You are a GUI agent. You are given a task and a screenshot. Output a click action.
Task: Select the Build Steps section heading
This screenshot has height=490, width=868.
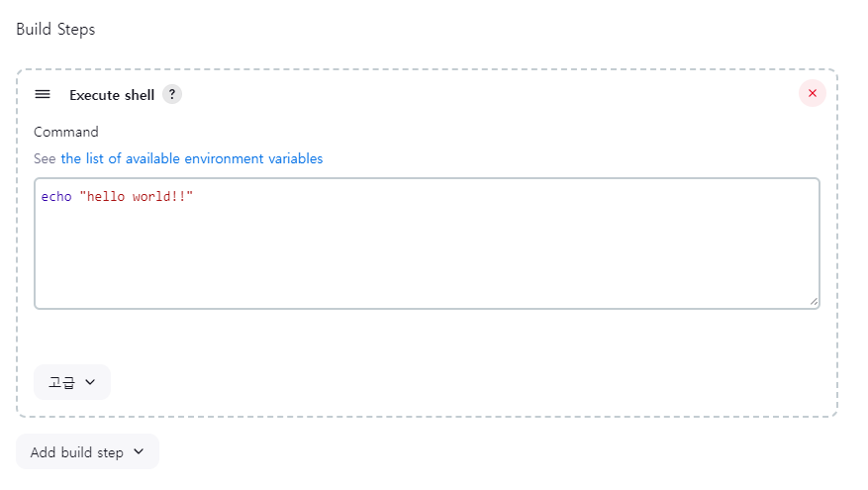pos(55,30)
